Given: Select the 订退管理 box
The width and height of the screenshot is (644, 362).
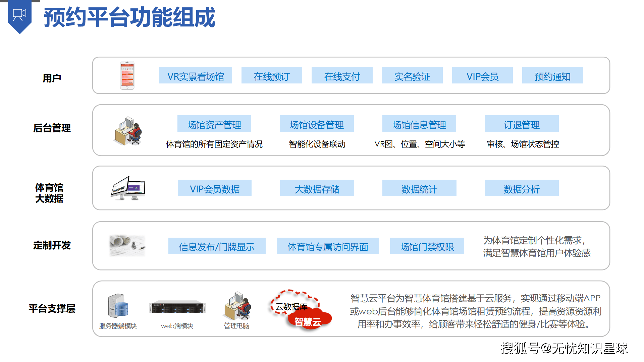Looking at the screenshot, I should click(521, 124).
